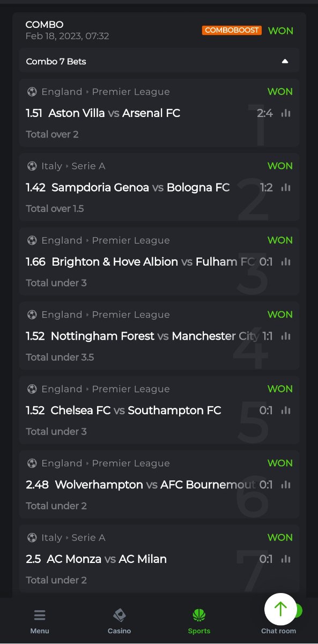Viewport: 318px width, 644px height.
Task: Open Aston Villa vs Arsenal FC match
Action: click(x=114, y=113)
